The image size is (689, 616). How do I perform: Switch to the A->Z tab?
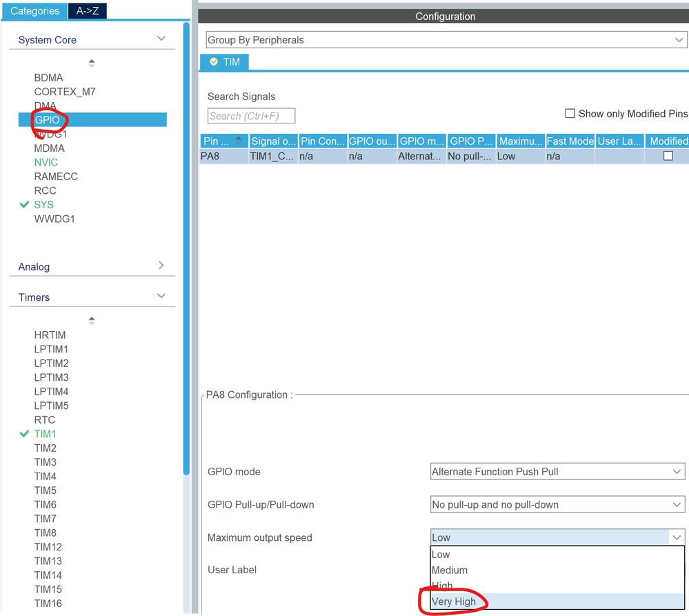tap(87, 11)
